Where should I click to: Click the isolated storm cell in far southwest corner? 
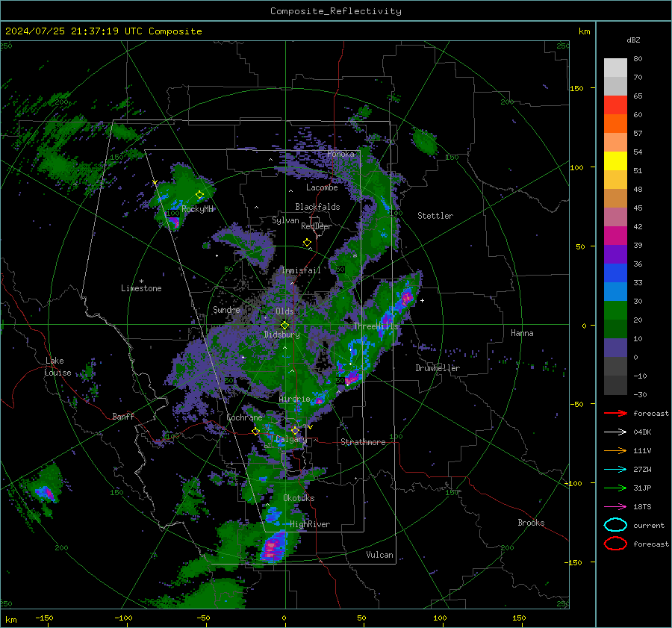tap(46, 493)
